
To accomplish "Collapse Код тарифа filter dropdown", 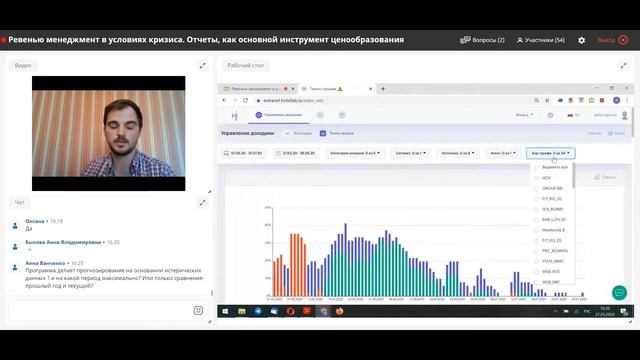I will pyautogui.click(x=551, y=153).
